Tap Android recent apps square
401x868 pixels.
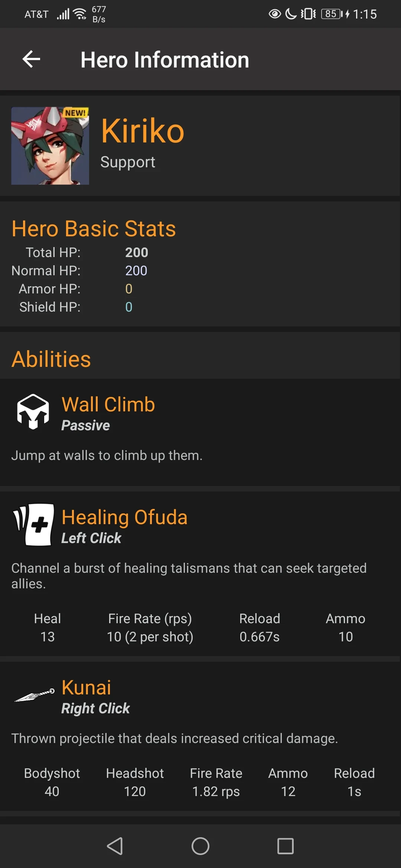click(x=286, y=846)
